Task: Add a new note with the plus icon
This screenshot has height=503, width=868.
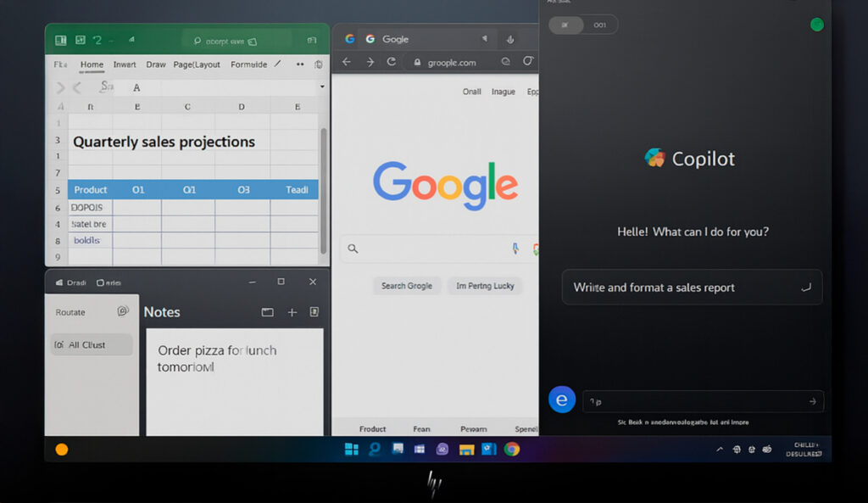Action: pos(292,312)
